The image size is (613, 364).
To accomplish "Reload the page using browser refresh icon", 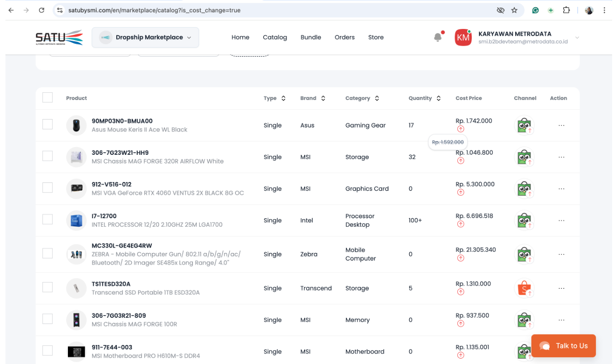I will click(x=42, y=10).
